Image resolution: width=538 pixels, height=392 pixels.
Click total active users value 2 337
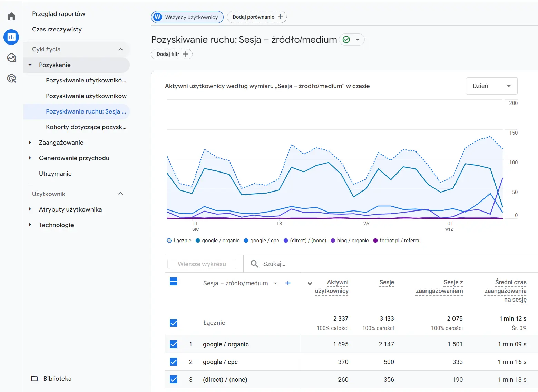(341, 318)
